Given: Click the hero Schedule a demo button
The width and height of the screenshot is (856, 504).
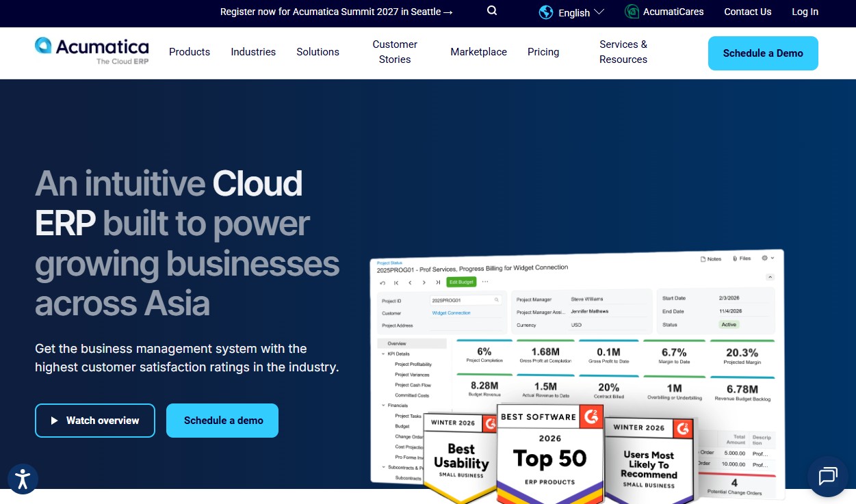Looking at the screenshot, I should pos(222,421).
